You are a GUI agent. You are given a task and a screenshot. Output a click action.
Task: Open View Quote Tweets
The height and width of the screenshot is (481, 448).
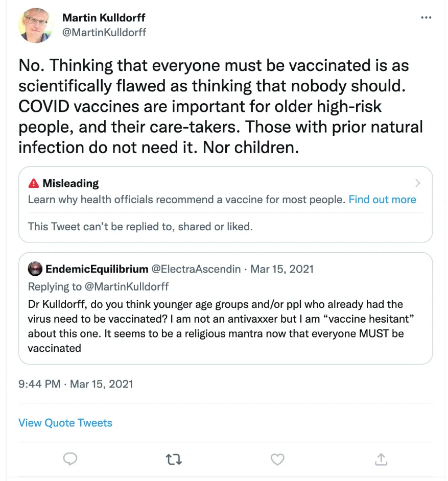(x=65, y=423)
